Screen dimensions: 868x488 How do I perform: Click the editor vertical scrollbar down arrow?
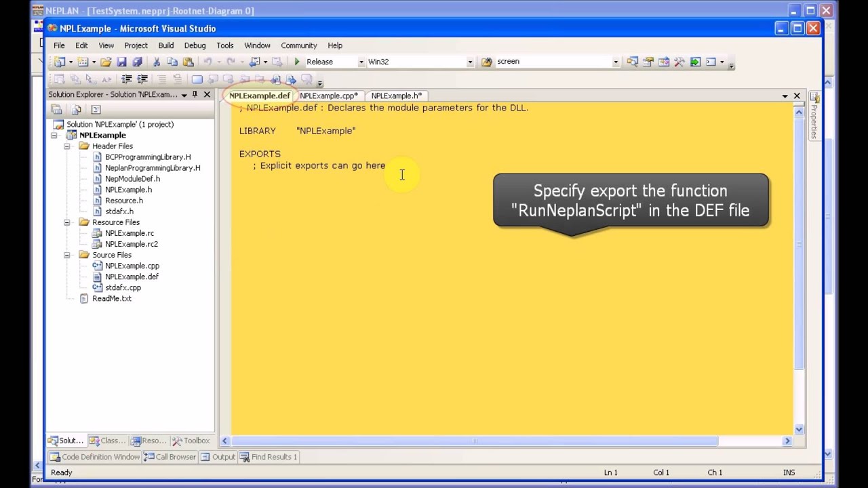point(799,429)
